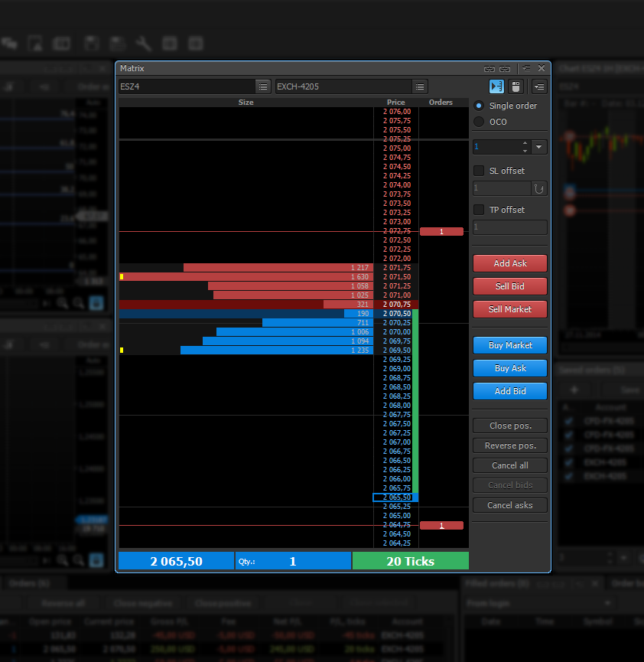The height and width of the screenshot is (662, 644).
Task: Click the Buy Ask button
Action: 510,368
